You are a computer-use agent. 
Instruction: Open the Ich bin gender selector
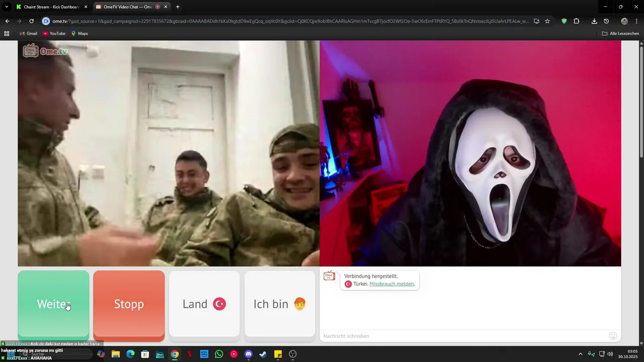(x=280, y=304)
